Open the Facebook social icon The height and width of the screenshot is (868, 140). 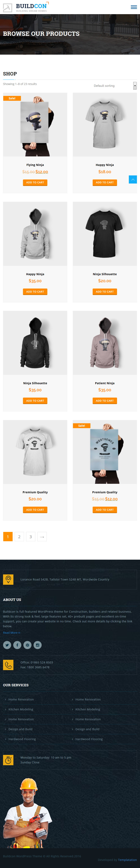point(17,645)
